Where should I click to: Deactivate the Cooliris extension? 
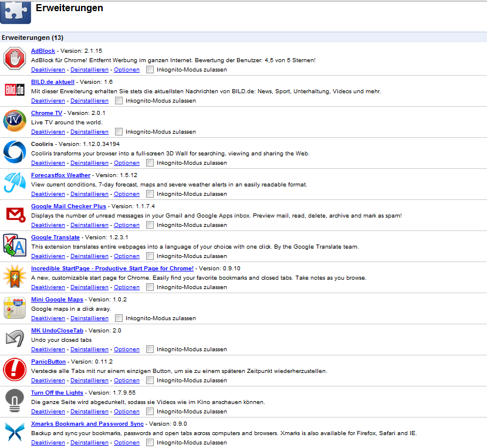click(48, 162)
